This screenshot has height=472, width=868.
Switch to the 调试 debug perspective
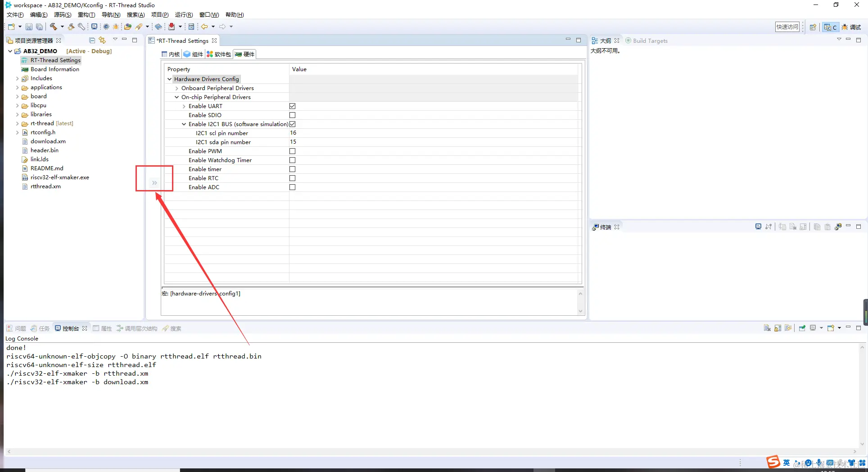pos(851,27)
